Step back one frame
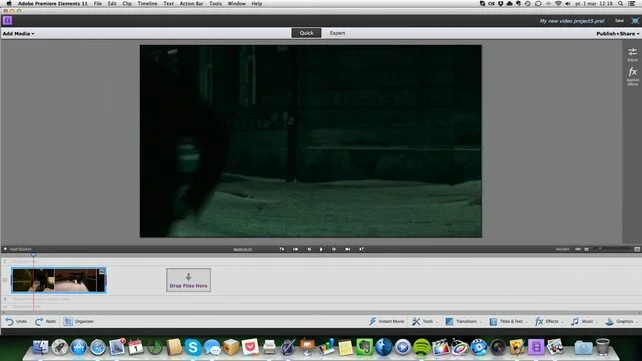The image size is (642, 361). tap(309, 249)
